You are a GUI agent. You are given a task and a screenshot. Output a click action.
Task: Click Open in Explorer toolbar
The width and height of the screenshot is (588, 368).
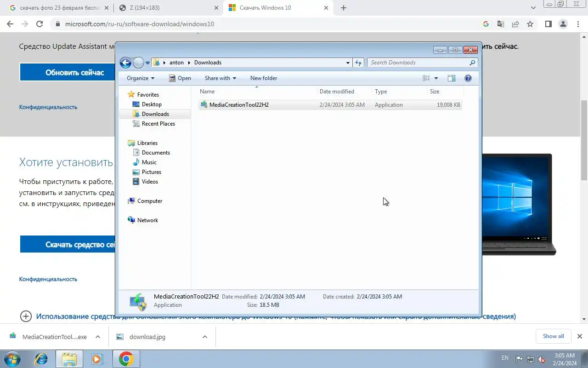tap(180, 78)
